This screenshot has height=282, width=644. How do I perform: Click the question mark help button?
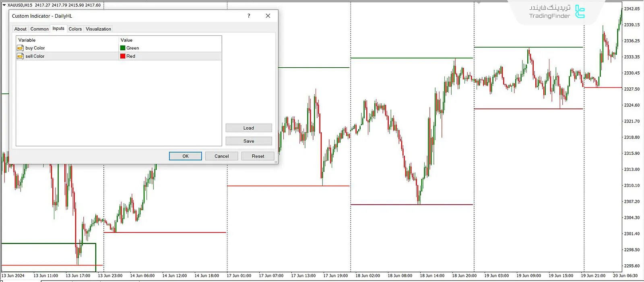[x=249, y=16]
